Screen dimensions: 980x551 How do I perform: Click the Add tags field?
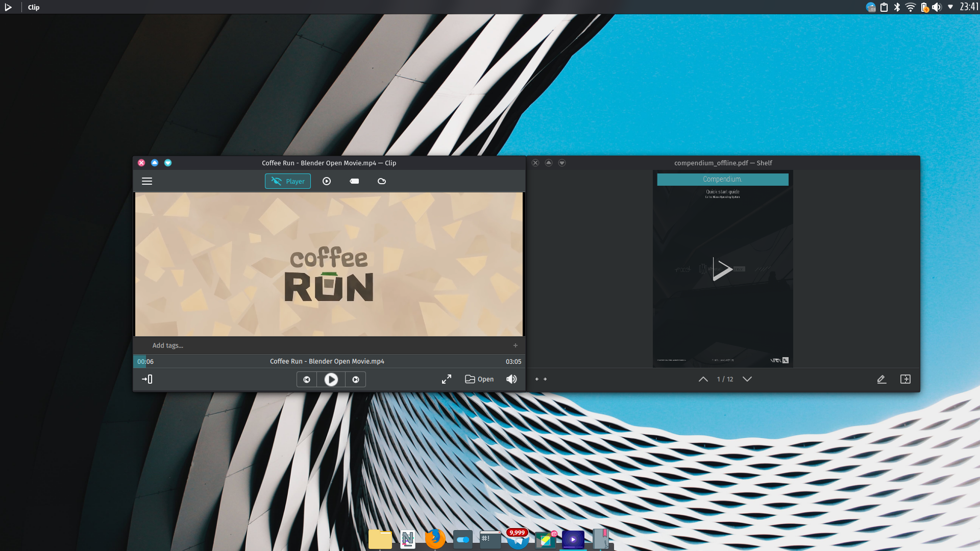point(168,345)
